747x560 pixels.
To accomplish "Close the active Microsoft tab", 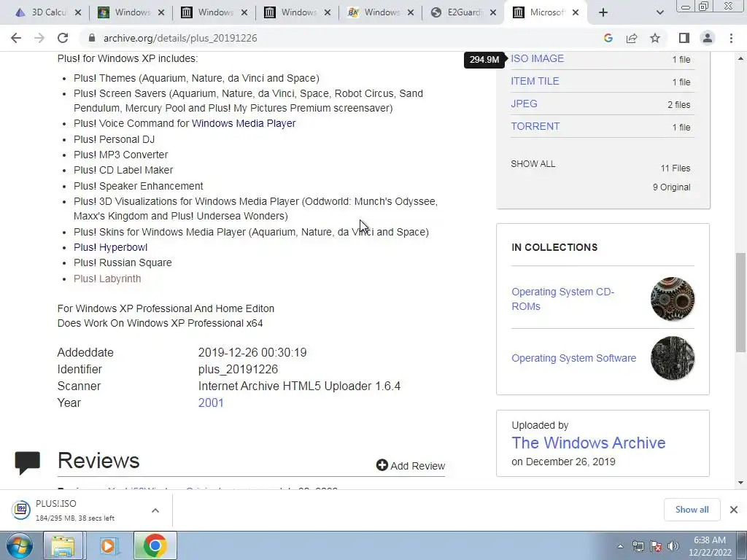I will (576, 12).
